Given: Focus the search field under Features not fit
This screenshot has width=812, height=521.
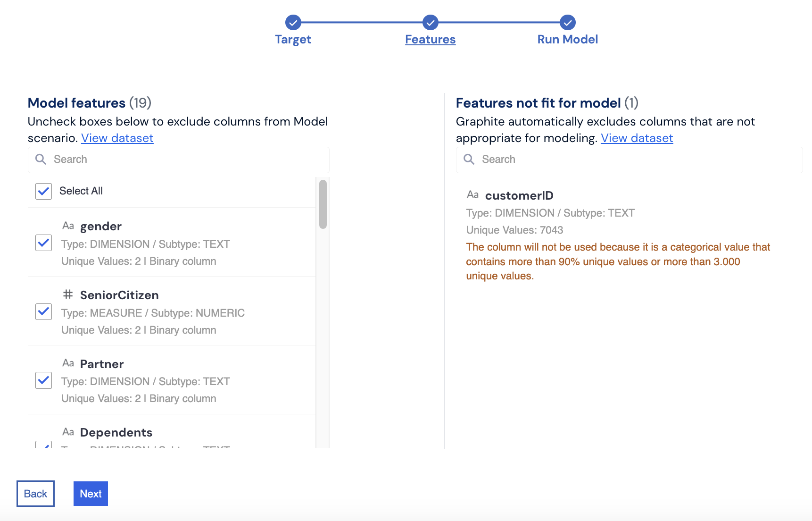Looking at the screenshot, I should 637,160.
